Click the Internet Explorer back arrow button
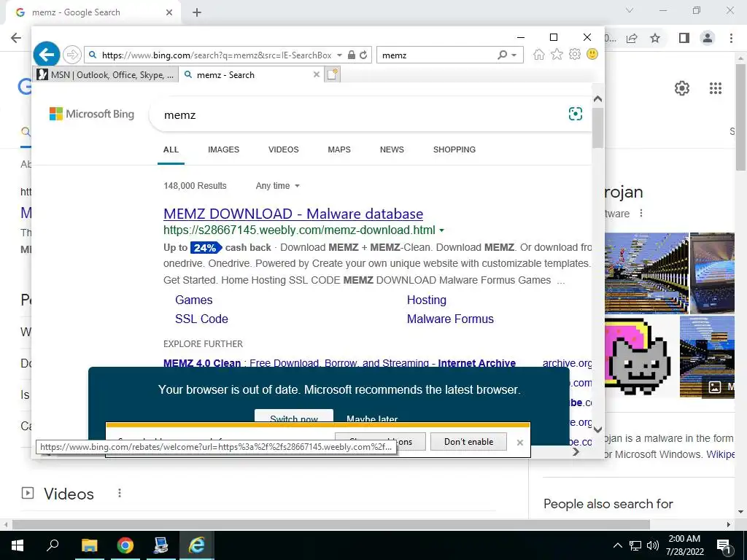 pos(47,55)
